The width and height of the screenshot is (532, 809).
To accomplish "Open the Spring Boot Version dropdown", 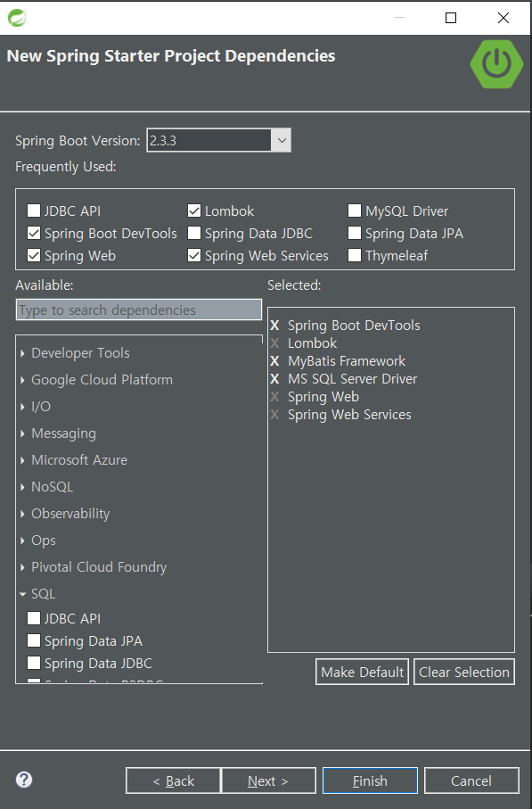I will point(282,140).
